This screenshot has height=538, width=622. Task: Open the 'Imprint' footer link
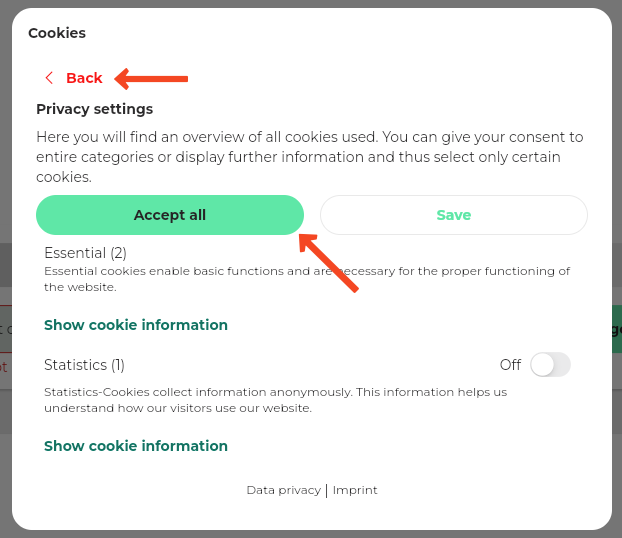point(355,490)
